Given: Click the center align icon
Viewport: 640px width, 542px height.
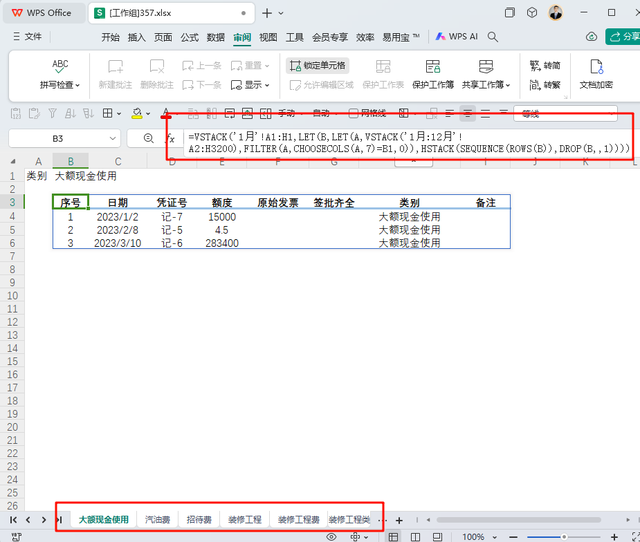Looking at the screenshot, I should [x=467, y=114].
